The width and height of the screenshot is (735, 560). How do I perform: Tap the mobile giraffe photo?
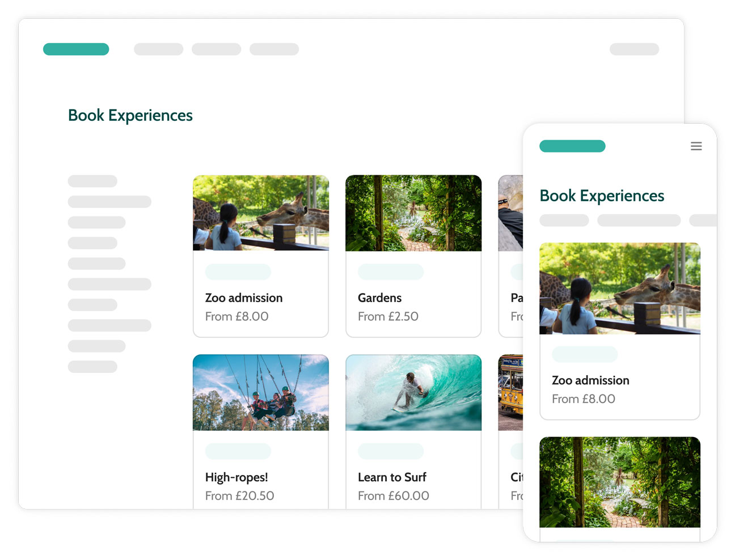click(x=619, y=289)
